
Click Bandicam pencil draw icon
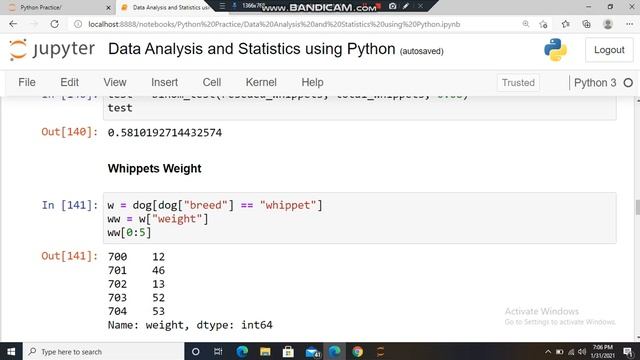tap(406, 6)
